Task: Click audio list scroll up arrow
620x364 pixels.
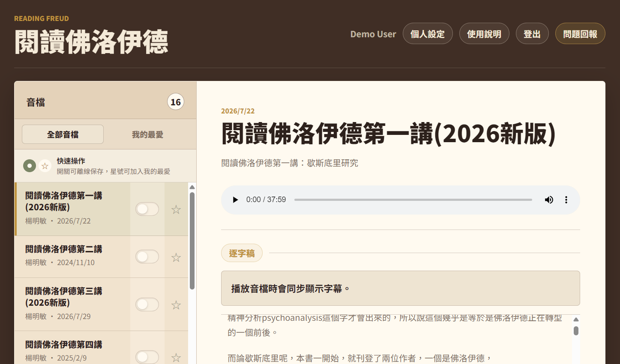Action: pos(192,187)
